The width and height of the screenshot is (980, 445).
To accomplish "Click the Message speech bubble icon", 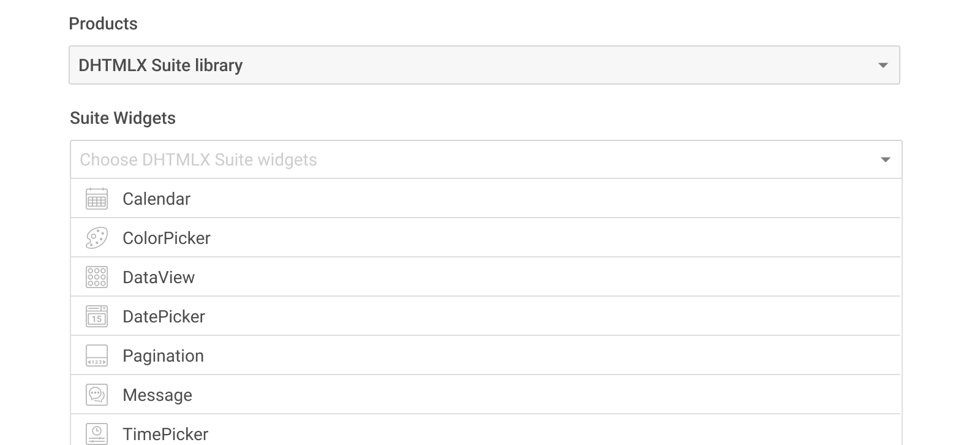I will click(97, 395).
